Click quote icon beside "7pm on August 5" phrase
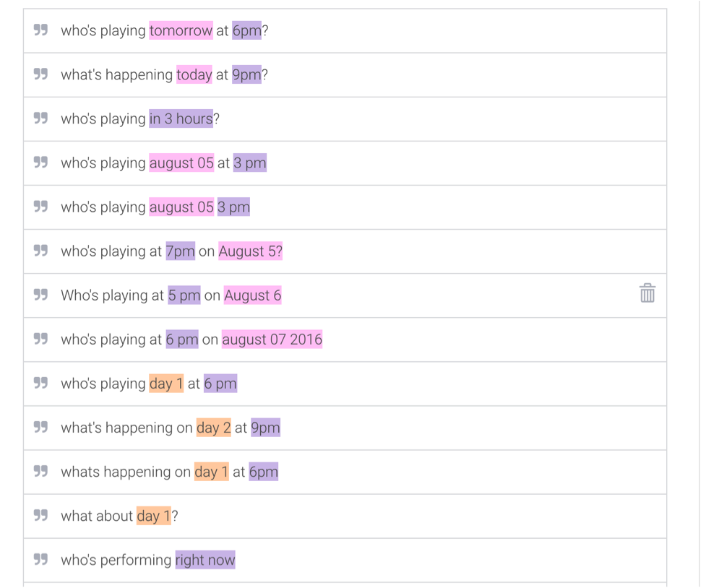Image resolution: width=706 pixels, height=588 pixels. (41, 251)
